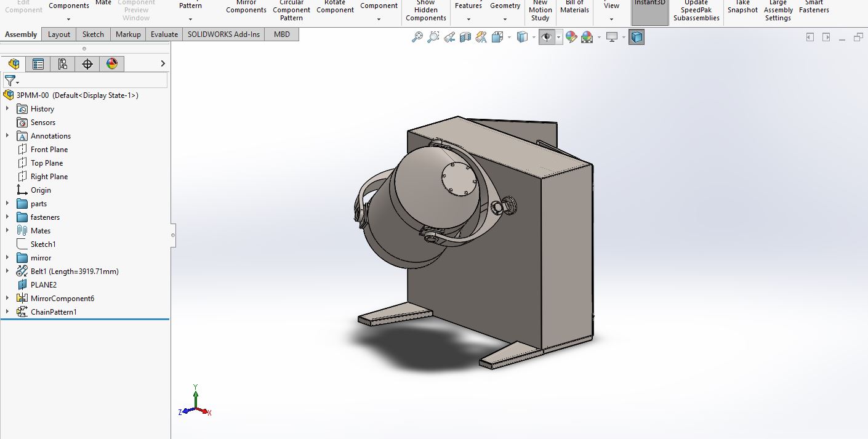The height and width of the screenshot is (439, 868).
Task: Open the ConfigurationManager tab icon
Action: [63, 63]
